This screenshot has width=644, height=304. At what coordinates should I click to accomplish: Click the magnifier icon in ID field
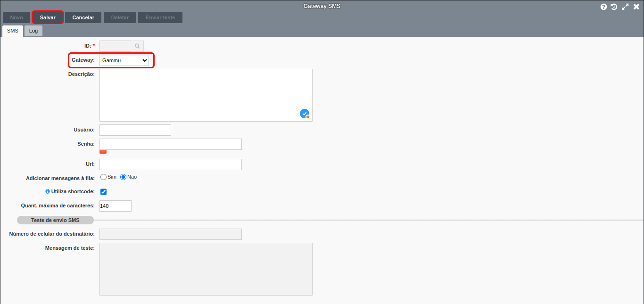(137, 46)
